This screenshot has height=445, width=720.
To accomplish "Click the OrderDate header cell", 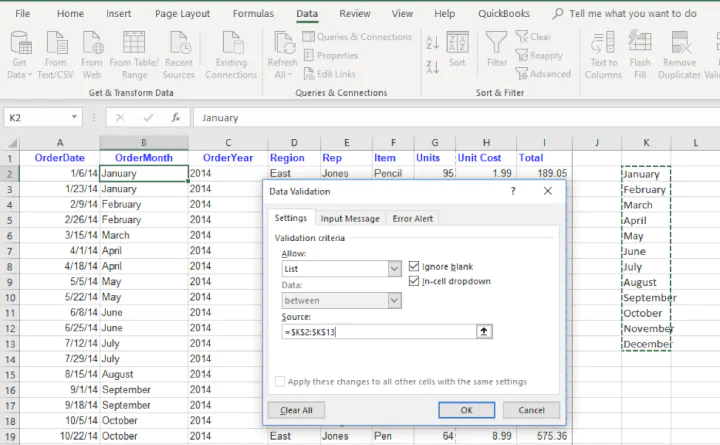I will [60, 158].
